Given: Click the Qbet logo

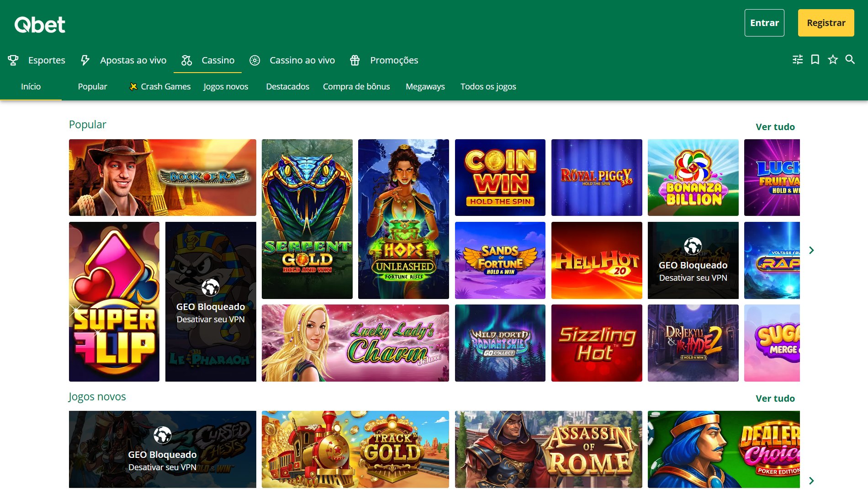Looking at the screenshot, I should (40, 25).
